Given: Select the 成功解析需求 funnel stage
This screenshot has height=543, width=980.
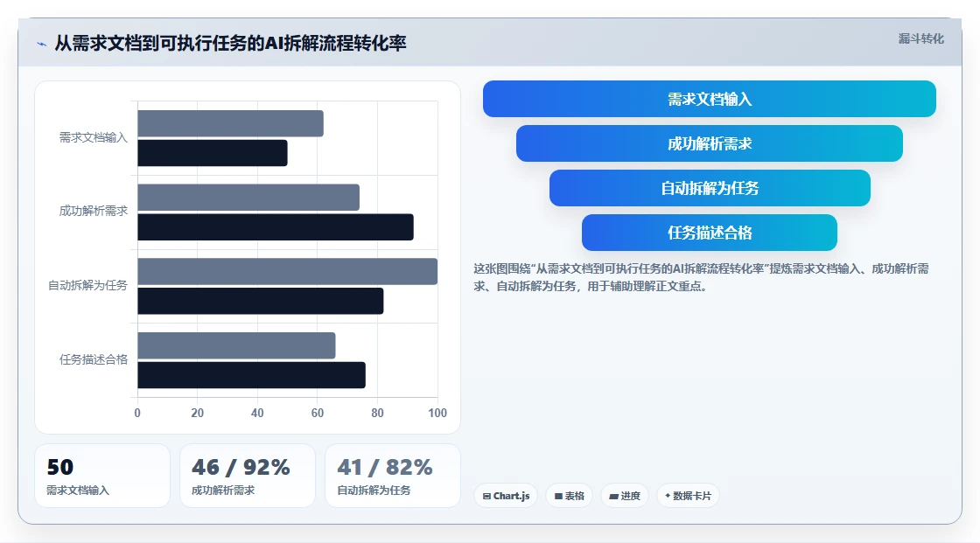Looking at the screenshot, I should [710, 143].
